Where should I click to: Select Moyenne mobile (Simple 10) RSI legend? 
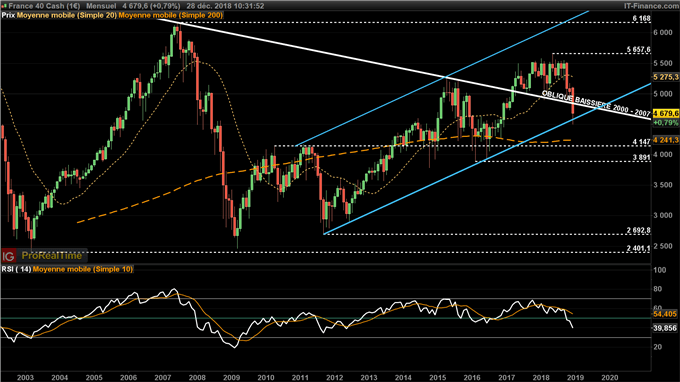click(x=83, y=269)
